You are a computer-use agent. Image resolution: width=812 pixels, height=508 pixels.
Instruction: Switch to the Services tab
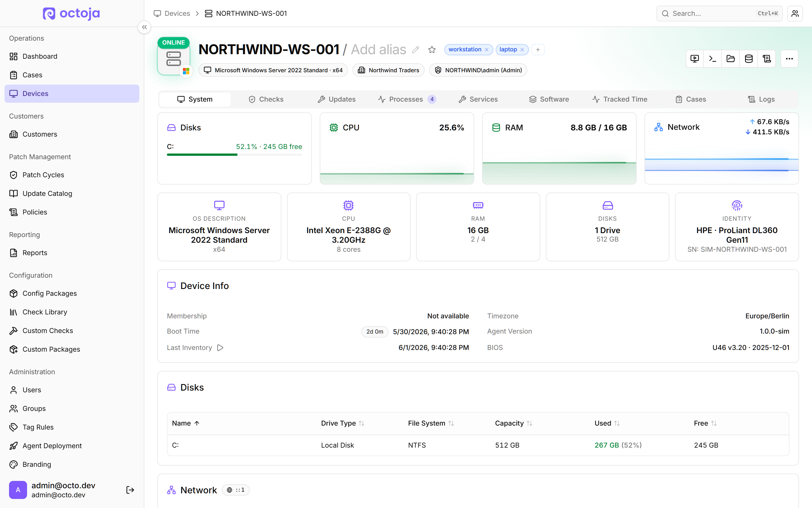tap(478, 99)
